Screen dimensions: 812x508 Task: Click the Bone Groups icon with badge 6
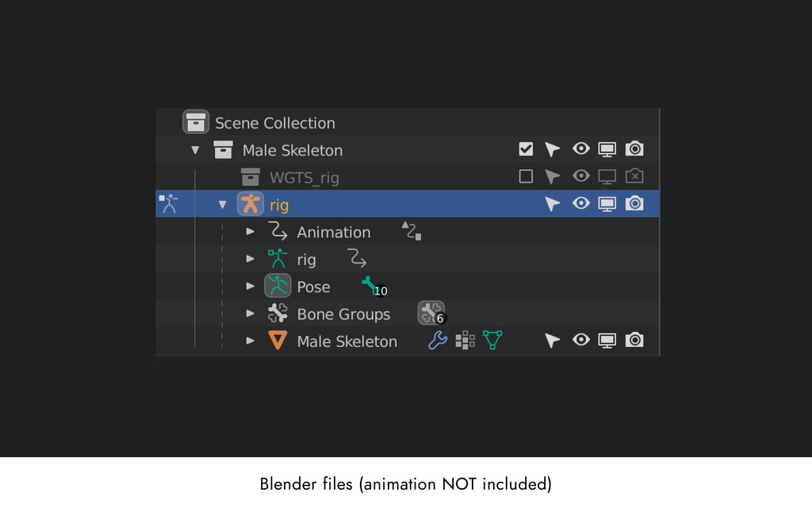[431, 314]
